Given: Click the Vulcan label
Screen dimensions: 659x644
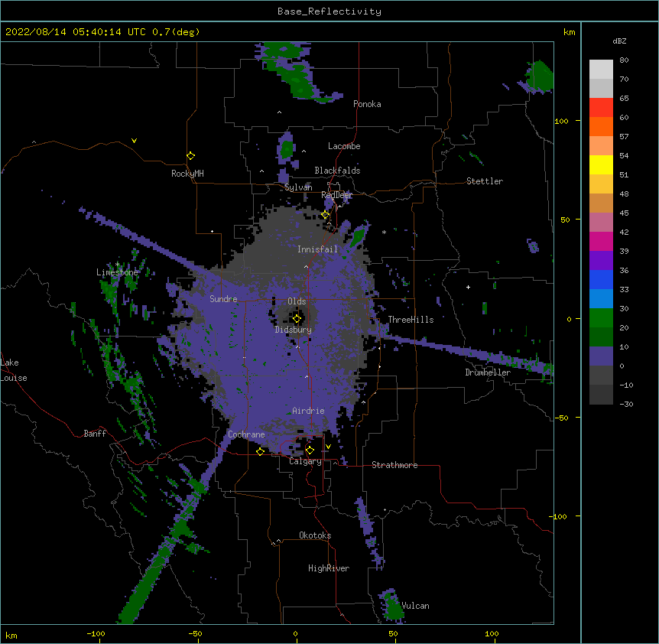Looking at the screenshot, I should pyautogui.click(x=415, y=606).
